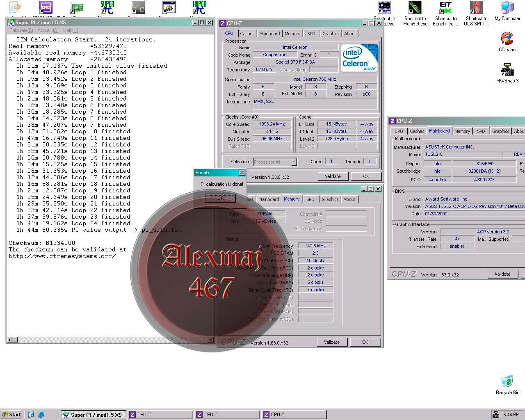Launch the OCX SPI Tweaker shortcut
525x420 pixels.
pyautogui.click(x=477, y=14)
